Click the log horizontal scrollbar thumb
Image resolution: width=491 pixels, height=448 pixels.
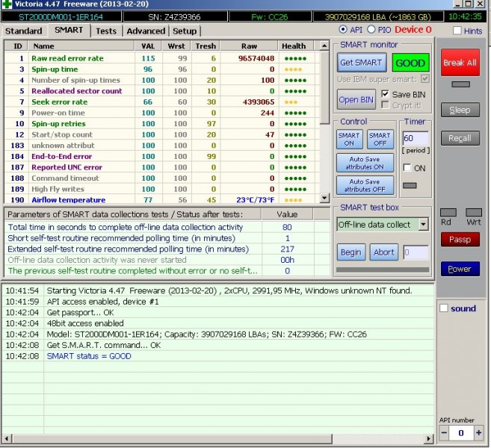click(x=172, y=438)
